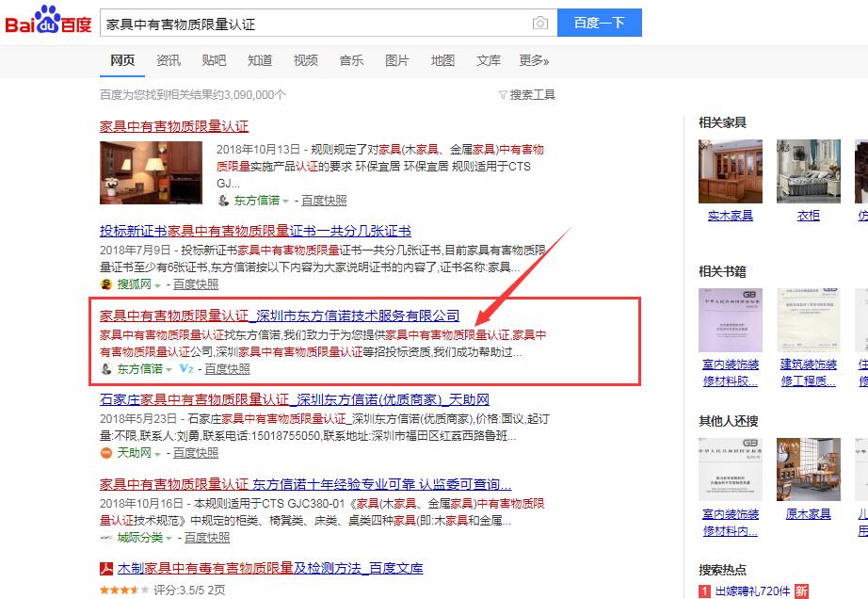868x599 pixels.
Task: Expand the arrow next to 天助网
Action: tap(158, 454)
